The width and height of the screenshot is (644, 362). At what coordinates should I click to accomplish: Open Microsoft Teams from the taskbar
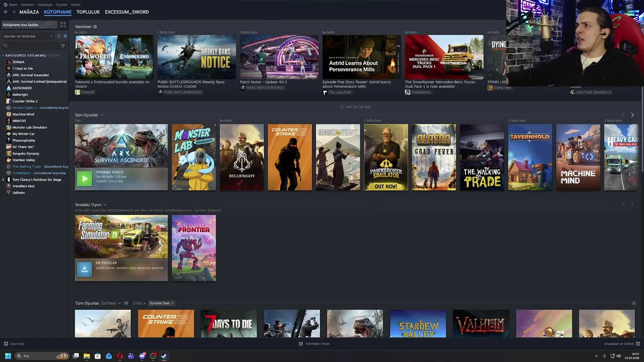pyautogui.click(x=131, y=356)
